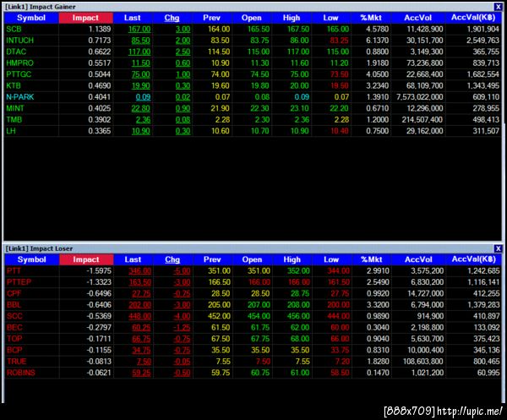The height and width of the screenshot is (420, 507).
Task: Sort Impact Loser by Prev column
Action: 212,259
